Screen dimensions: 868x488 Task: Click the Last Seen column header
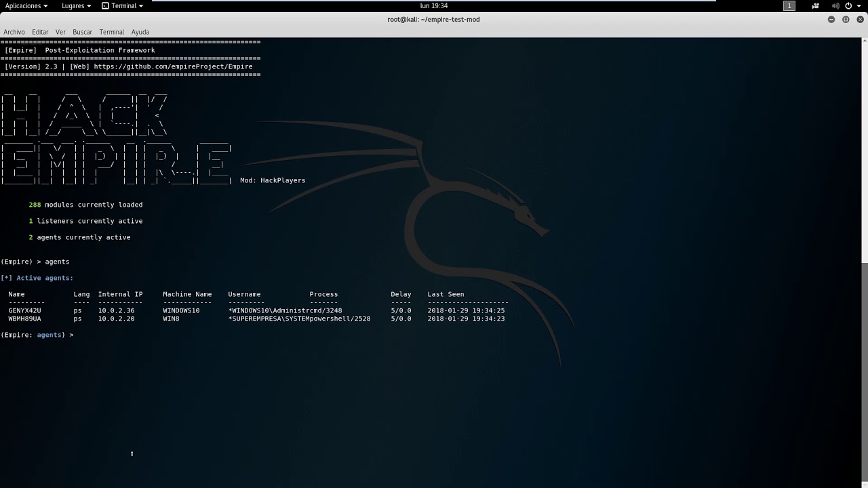pos(446,294)
